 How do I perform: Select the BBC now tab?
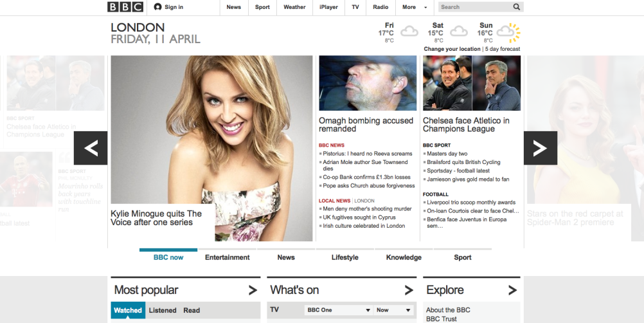tap(168, 257)
